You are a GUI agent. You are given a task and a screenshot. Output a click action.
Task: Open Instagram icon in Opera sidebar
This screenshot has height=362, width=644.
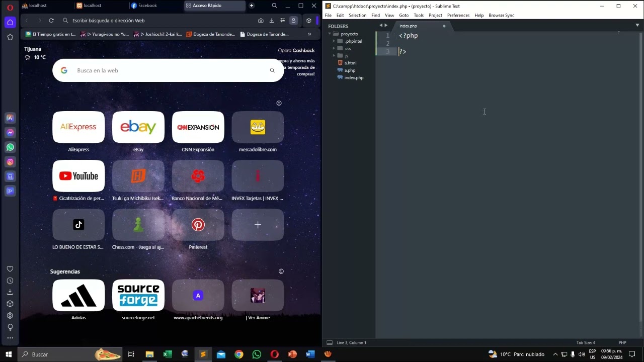[10, 162]
